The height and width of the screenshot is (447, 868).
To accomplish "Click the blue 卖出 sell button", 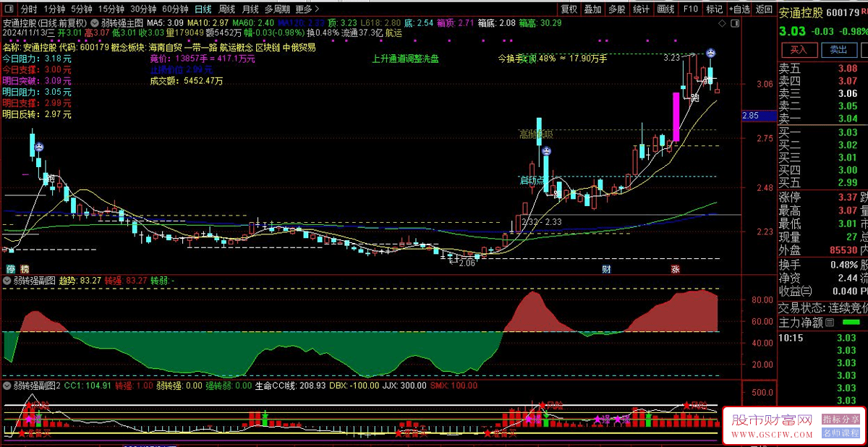I will coord(838,50).
